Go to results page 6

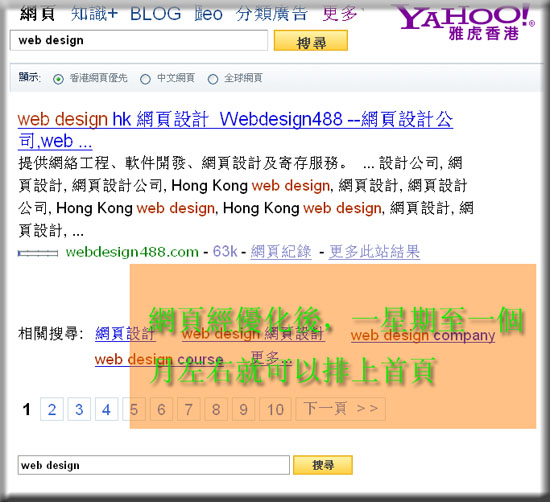click(x=161, y=409)
